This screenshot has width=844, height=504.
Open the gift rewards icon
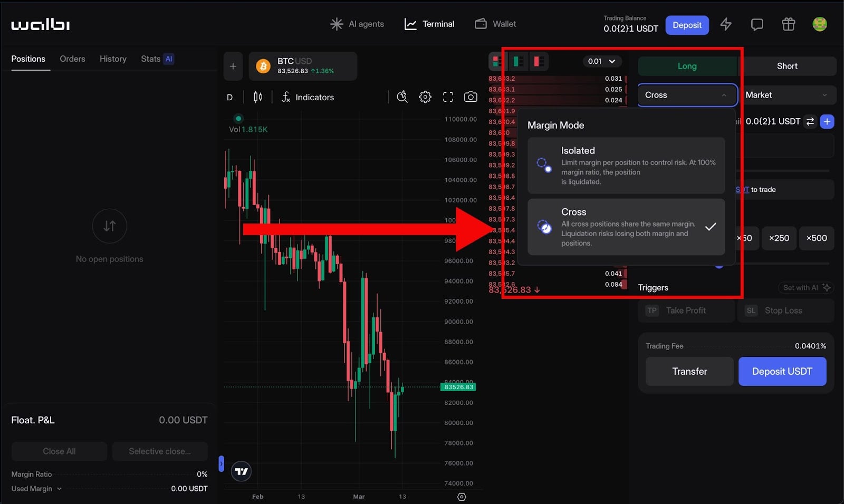788,24
